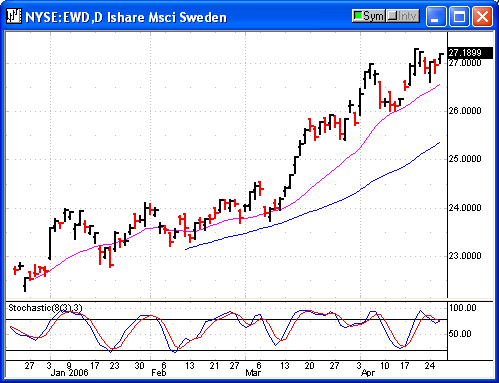Click the date label 17 in April
The width and height of the screenshot is (499, 383).
point(405,366)
